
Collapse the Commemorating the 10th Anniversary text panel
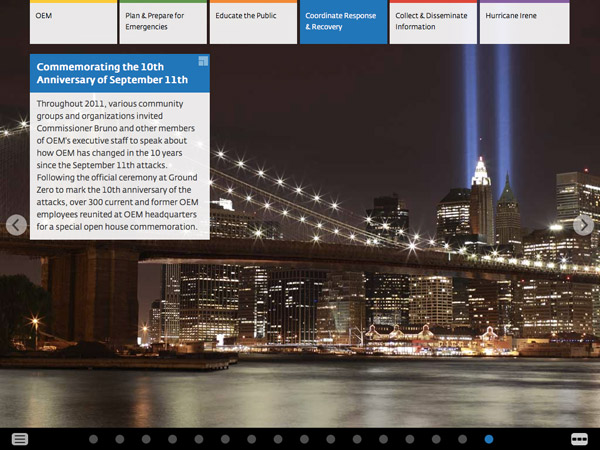pos(203,61)
